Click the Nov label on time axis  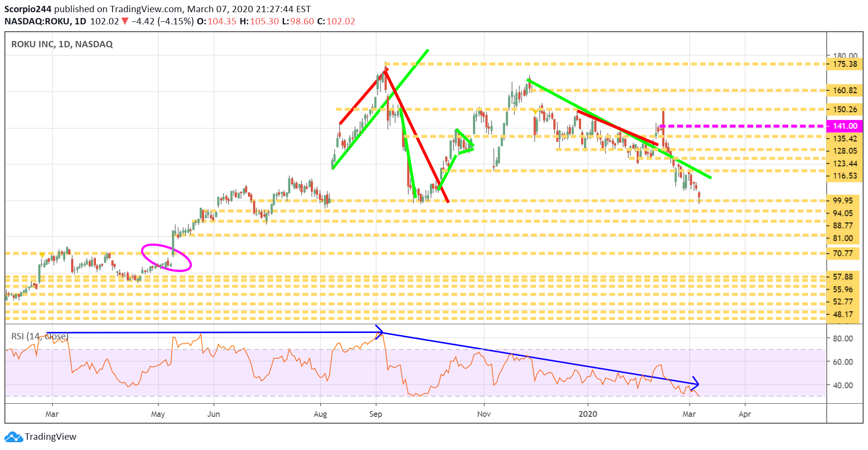(484, 414)
